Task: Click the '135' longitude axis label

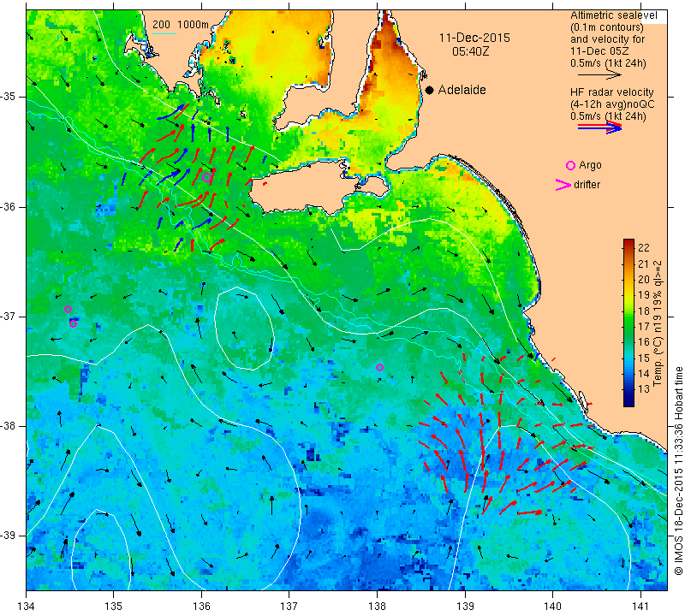Action: [x=114, y=607]
